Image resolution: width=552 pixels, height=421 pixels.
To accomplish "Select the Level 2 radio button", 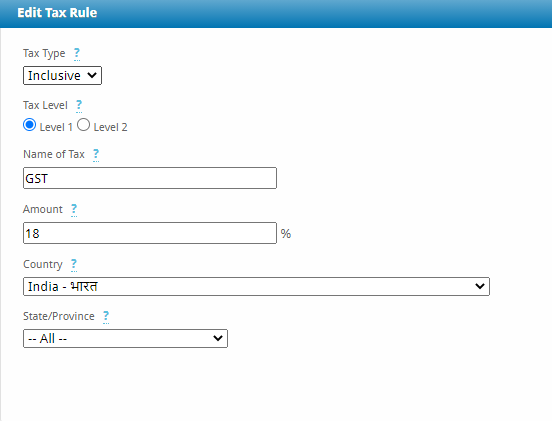I will [x=83, y=125].
